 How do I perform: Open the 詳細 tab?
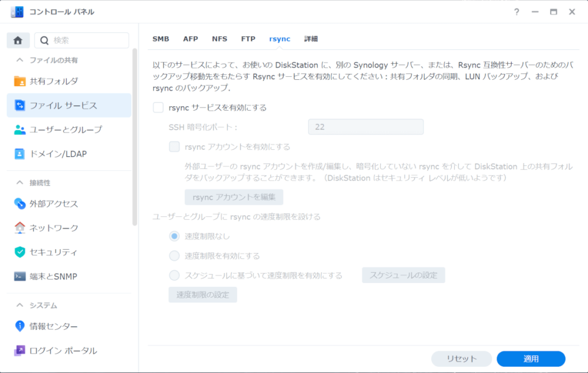pyautogui.click(x=311, y=38)
